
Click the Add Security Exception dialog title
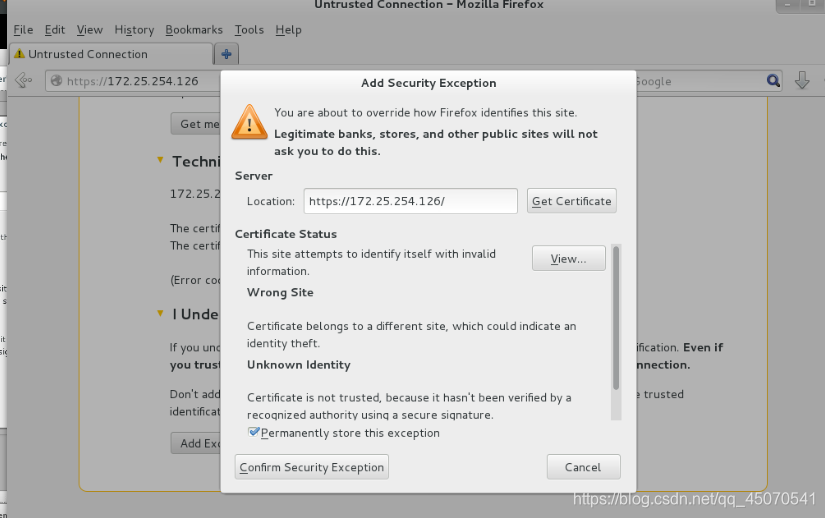click(428, 83)
